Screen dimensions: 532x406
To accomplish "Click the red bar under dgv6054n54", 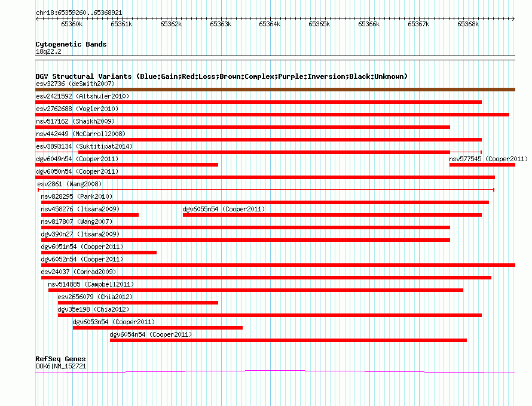I will [x=288, y=340].
